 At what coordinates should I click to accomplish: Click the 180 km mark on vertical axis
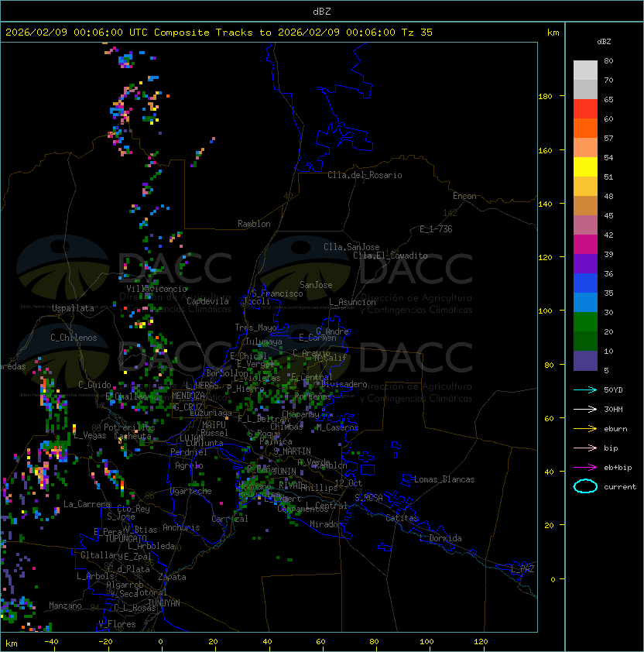[x=545, y=97]
